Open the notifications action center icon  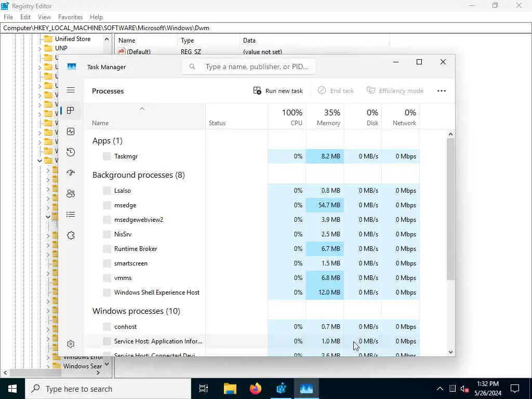pos(515,389)
